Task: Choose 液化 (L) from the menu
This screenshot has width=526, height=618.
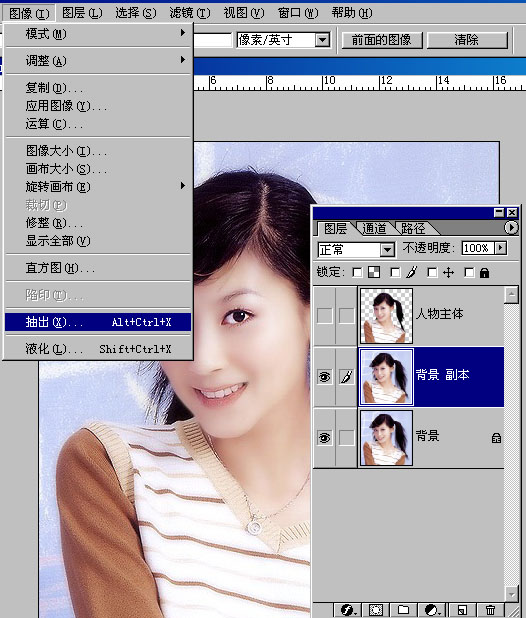Action: coord(98,349)
